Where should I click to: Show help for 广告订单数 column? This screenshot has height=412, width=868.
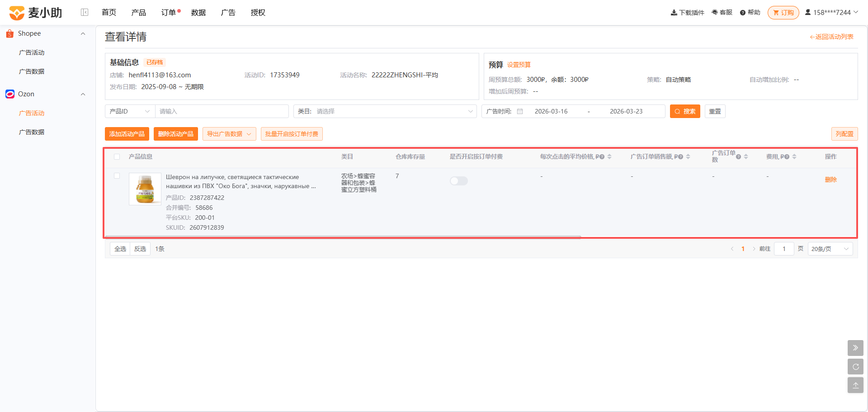click(x=738, y=157)
